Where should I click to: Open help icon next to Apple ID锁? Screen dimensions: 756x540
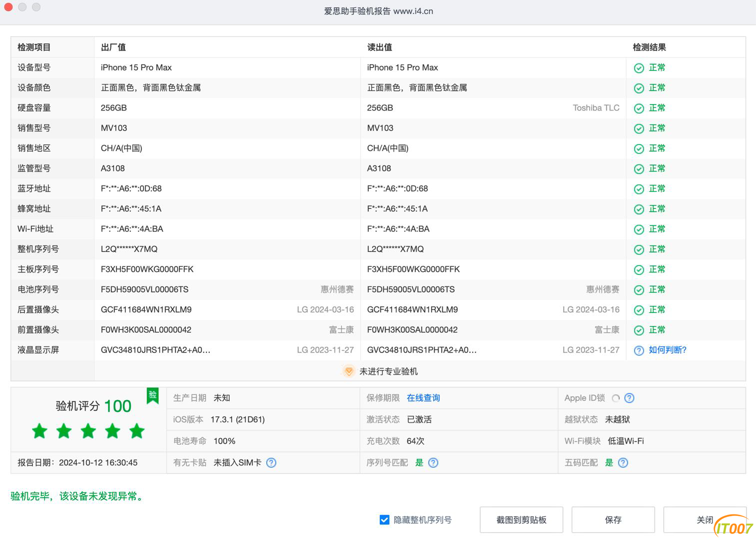[630, 398]
